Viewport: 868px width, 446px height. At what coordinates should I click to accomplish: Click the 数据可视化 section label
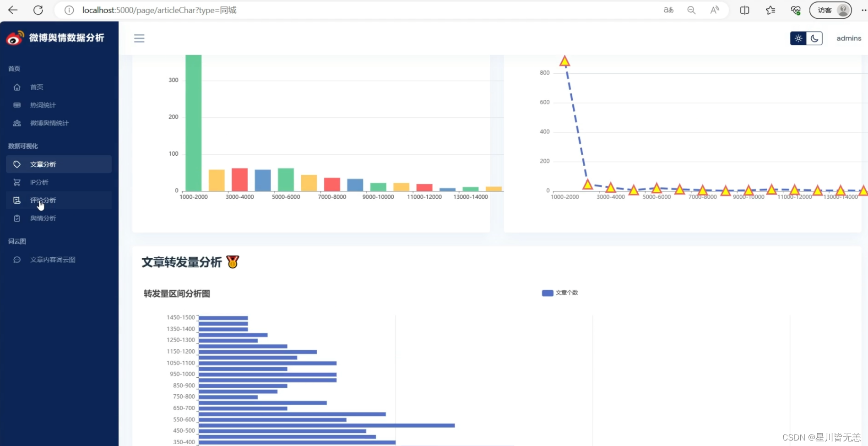tap(23, 146)
